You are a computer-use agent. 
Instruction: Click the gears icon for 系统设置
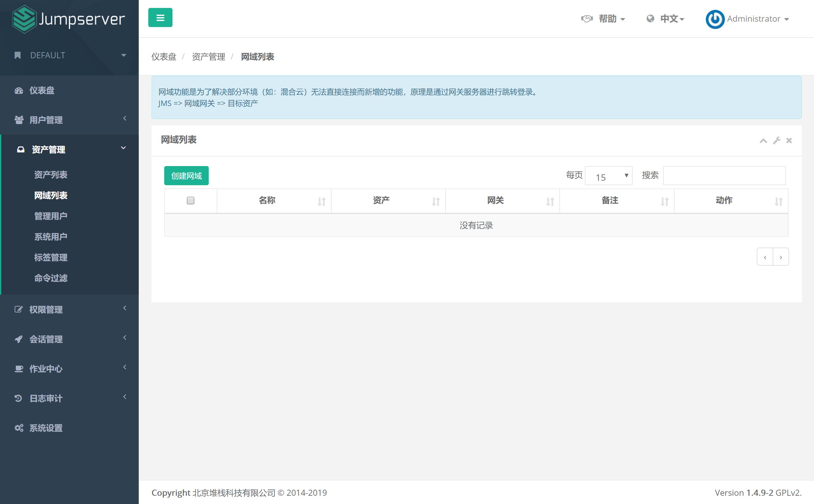[x=19, y=428]
